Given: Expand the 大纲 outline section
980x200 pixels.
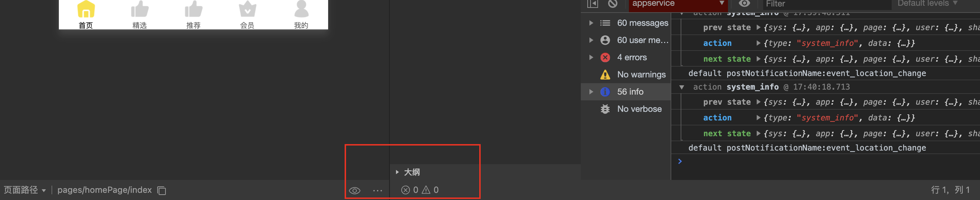Looking at the screenshot, I should (x=407, y=172).
